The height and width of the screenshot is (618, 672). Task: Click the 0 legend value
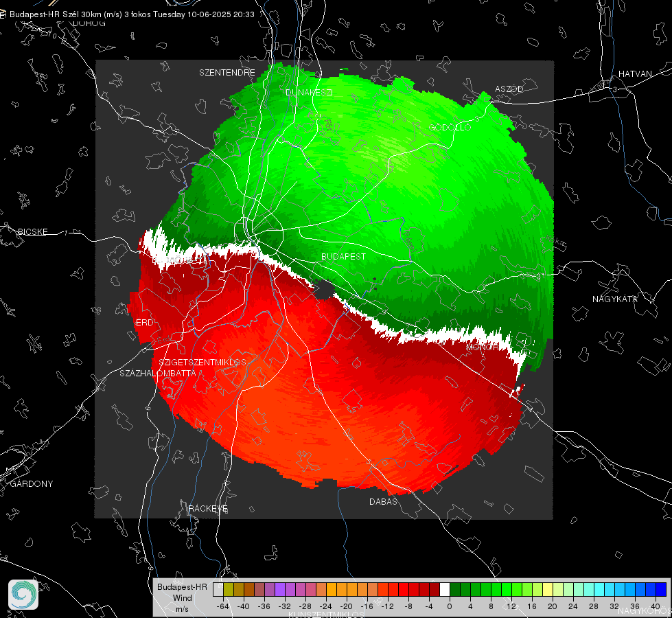(x=450, y=606)
